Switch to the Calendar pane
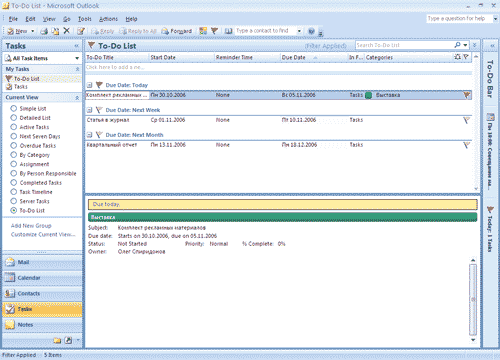The width and height of the screenshot is (500, 360). [42, 278]
